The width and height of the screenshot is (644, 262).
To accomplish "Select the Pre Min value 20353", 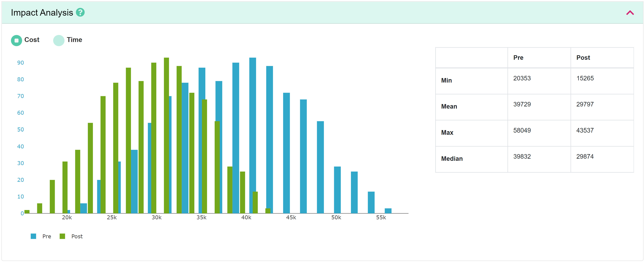I will (x=522, y=78).
